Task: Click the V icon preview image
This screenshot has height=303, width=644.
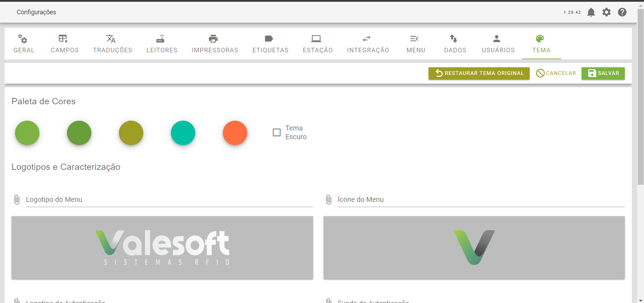Action: click(474, 248)
